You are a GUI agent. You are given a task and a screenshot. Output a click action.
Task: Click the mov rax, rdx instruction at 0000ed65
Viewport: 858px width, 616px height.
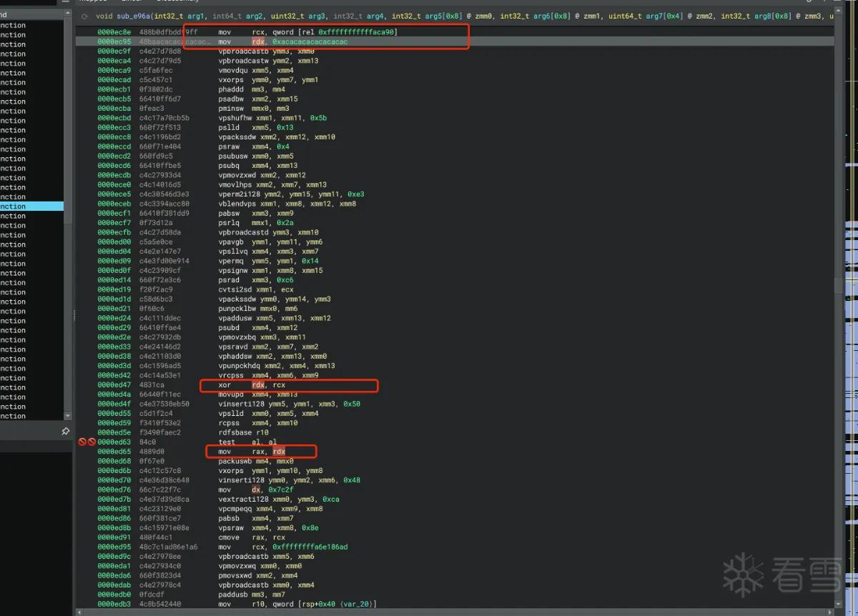click(252, 452)
